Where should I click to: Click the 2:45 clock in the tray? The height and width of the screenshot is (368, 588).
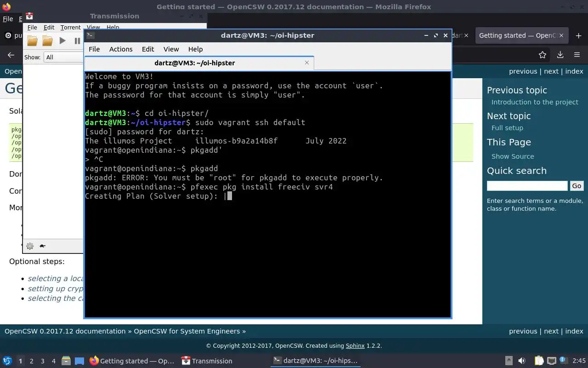[x=579, y=361]
